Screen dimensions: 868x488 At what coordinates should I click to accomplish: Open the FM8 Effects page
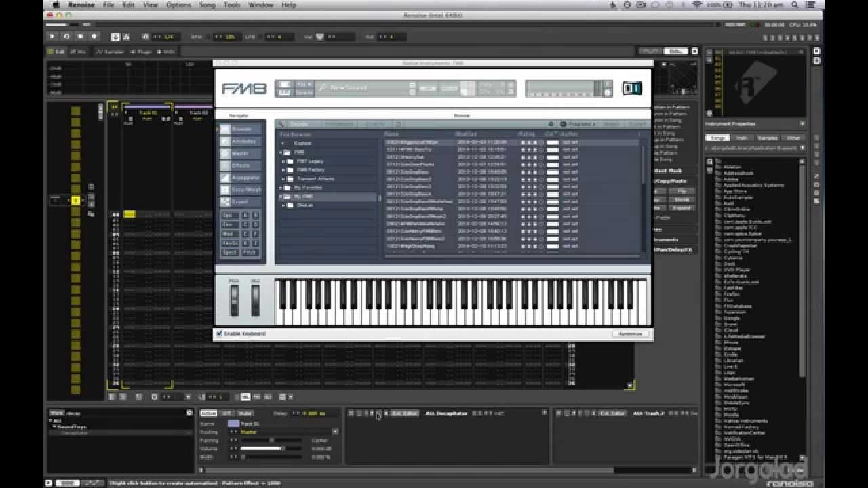[x=241, y=165]
